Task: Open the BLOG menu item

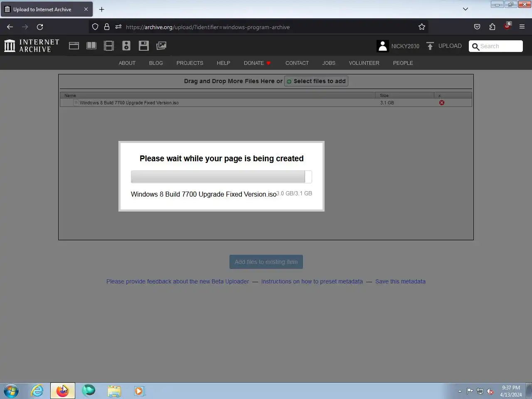Action: pyautogui.click(x=156, y=63)
